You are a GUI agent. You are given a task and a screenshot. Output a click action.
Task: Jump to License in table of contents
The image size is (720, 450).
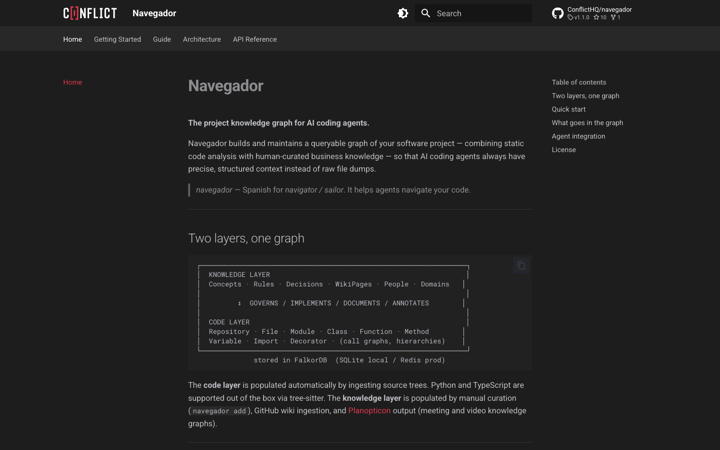click(x=563, y=150)
